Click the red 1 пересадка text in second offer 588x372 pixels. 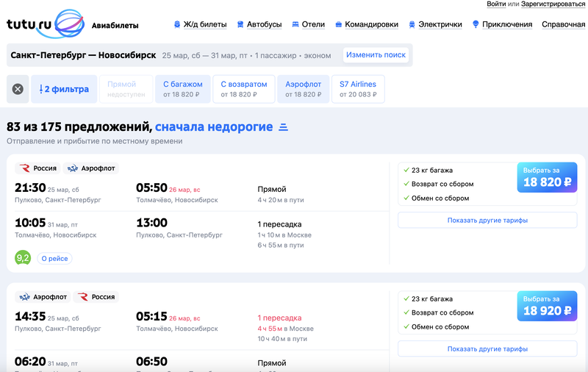point(279,318)
